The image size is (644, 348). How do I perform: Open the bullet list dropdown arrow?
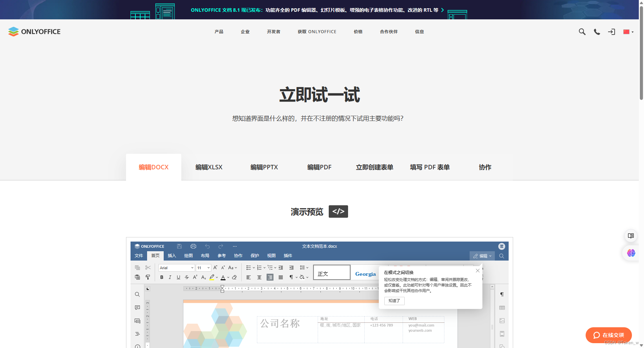coord(254,268)
